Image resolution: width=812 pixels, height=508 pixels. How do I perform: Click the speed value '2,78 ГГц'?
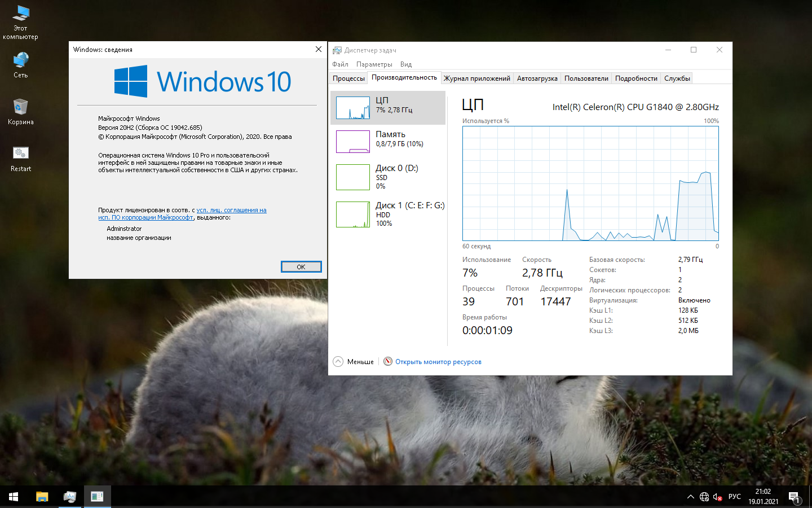542,273
